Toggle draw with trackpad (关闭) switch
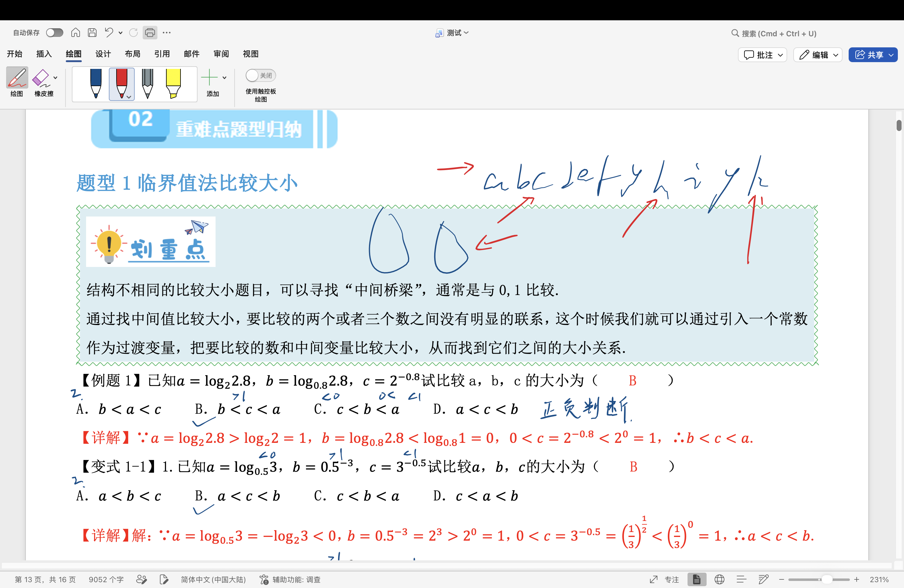Screen dimensions: 904x588 click(x=260, y=76)
